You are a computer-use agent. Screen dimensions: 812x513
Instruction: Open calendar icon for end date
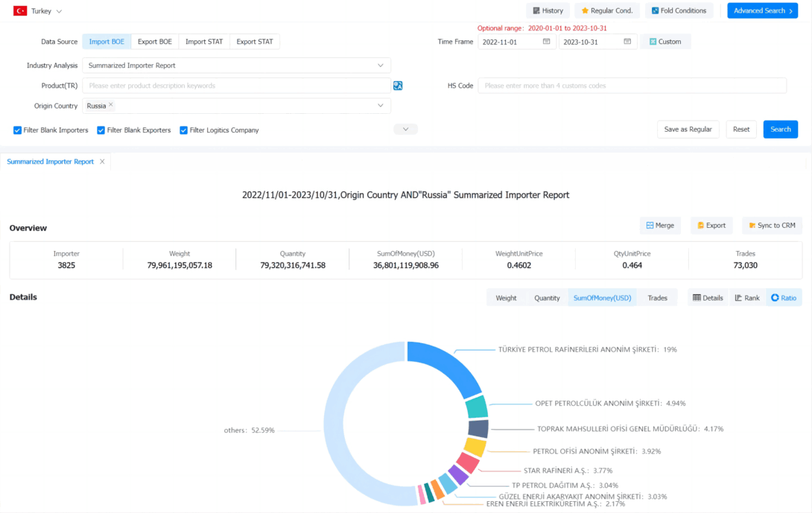627,42
